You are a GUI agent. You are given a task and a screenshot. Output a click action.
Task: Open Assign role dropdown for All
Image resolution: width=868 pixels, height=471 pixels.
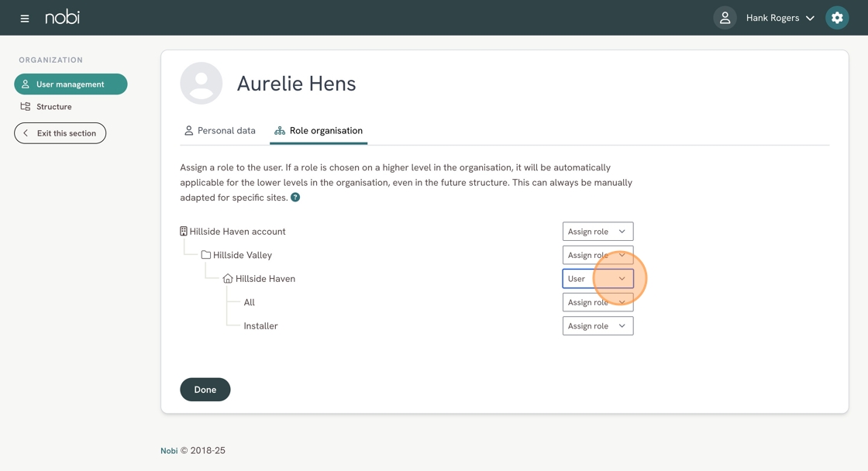click(598, 302)
